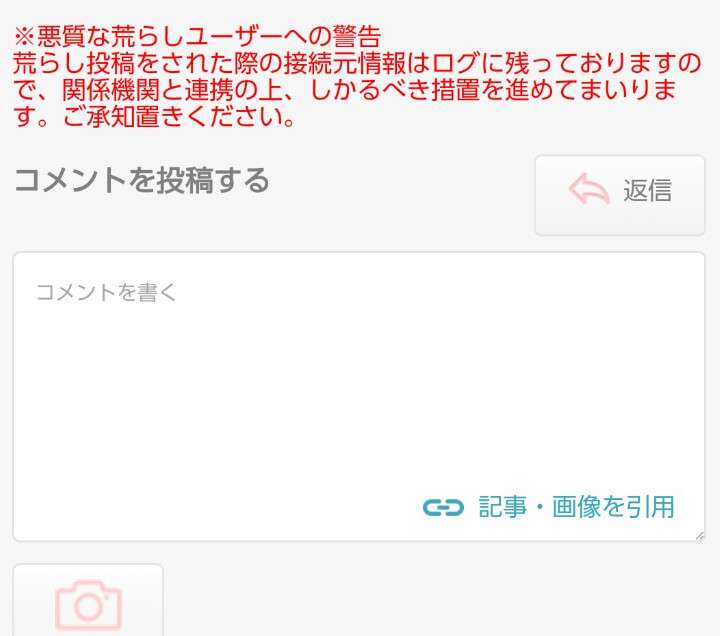Click the camera lens circle in photo icon
This screenshot has height=636, width=720.
tap(88, 607)
